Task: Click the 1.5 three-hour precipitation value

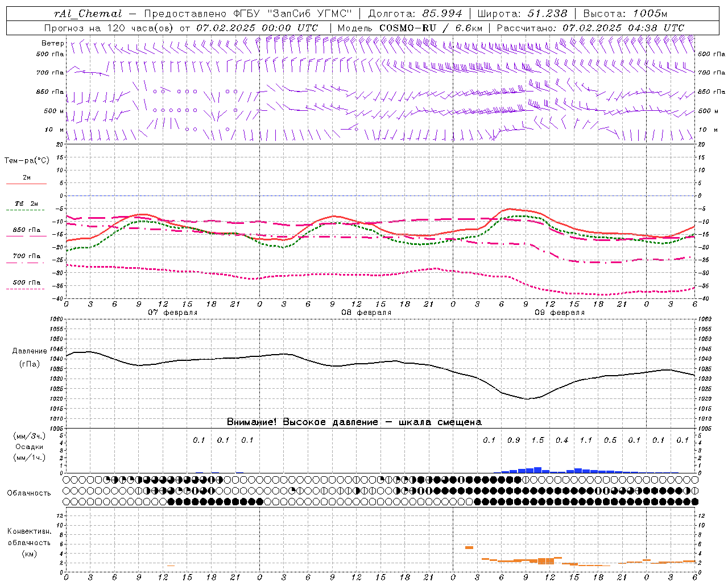Action: 537,440
